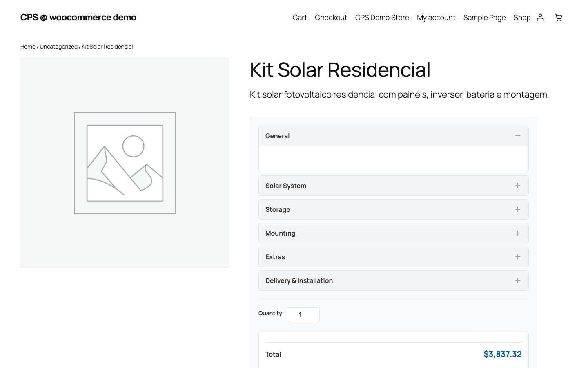The image size is (588, 368).
Task: Open the shopping cart icon
Action: coord(558,17)
